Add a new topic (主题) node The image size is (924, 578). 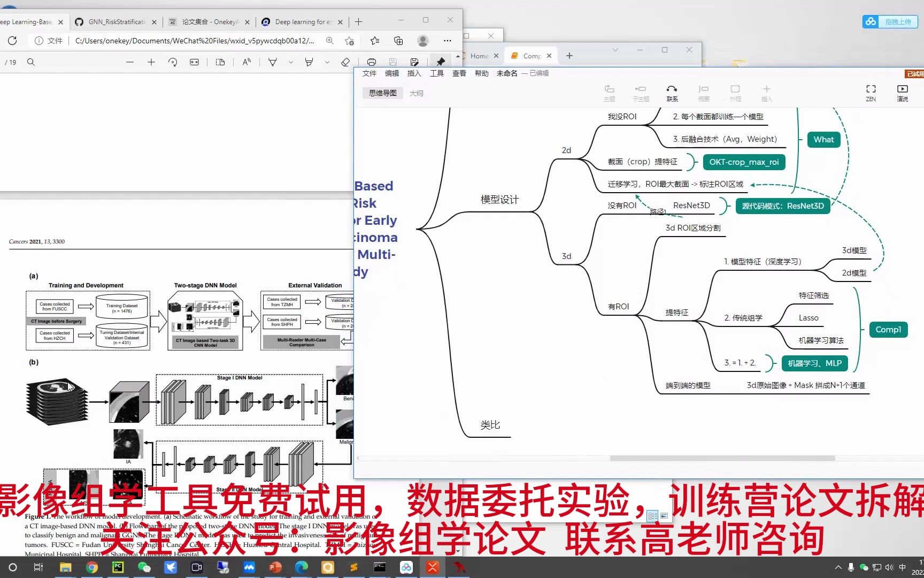(609, 92)
